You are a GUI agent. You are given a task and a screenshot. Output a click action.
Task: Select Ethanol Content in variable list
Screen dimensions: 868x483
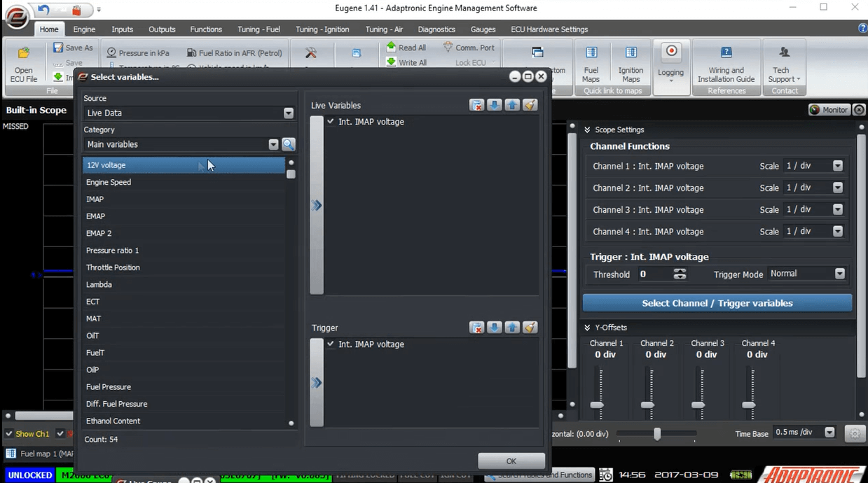tap(184, 421)
